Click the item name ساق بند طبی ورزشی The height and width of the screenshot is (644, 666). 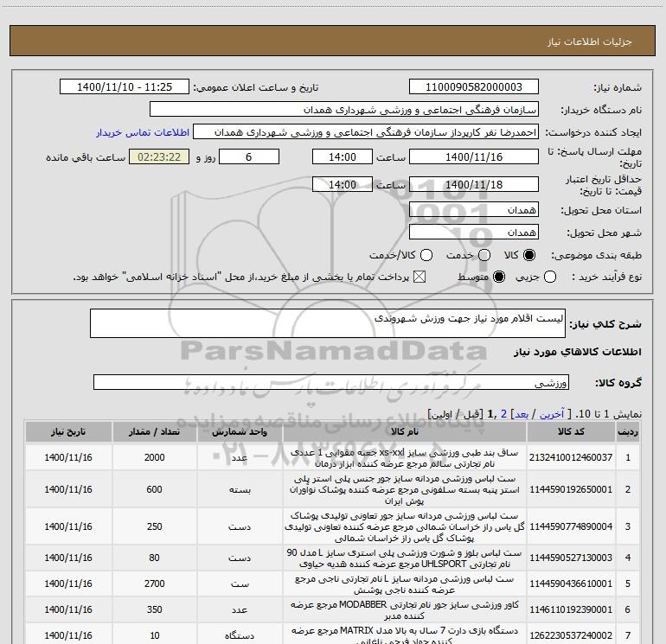(405, 458)
